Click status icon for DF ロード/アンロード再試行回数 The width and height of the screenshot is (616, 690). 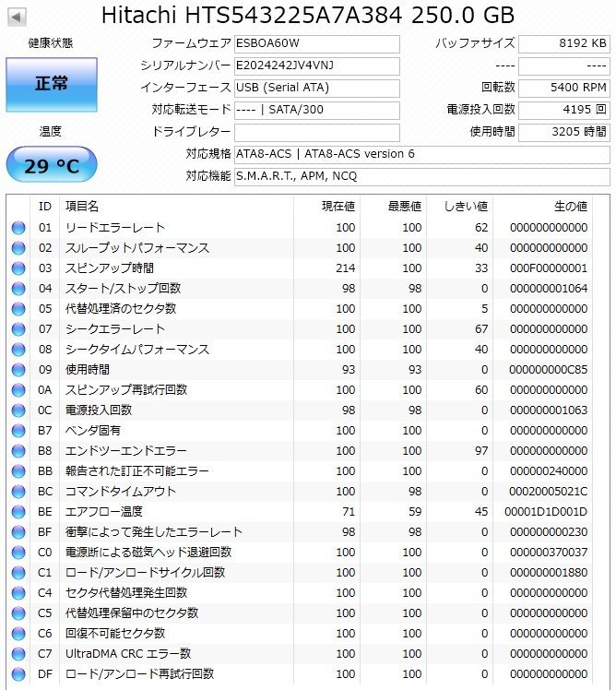(x=18, y=674)
